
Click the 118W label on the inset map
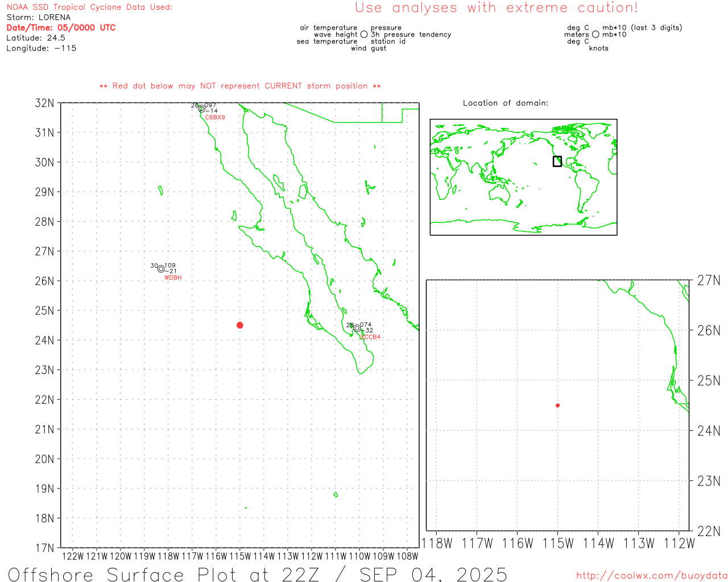437,543
